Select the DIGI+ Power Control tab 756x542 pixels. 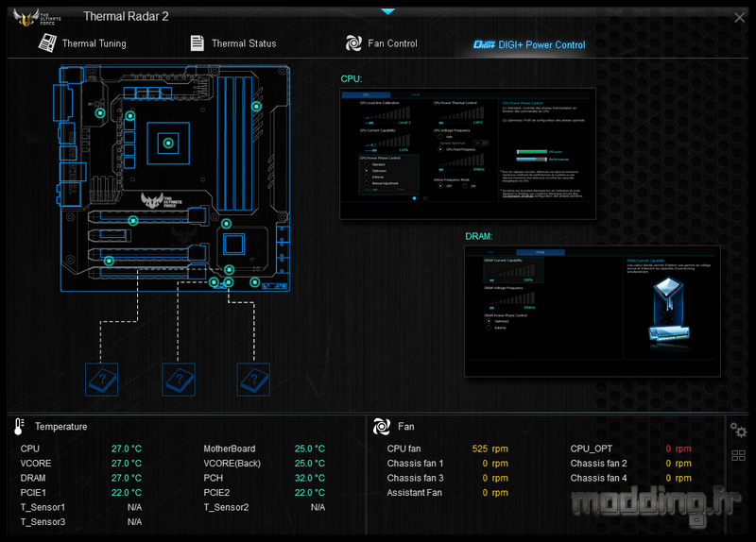pyautogui.click(x=529, y=44)
